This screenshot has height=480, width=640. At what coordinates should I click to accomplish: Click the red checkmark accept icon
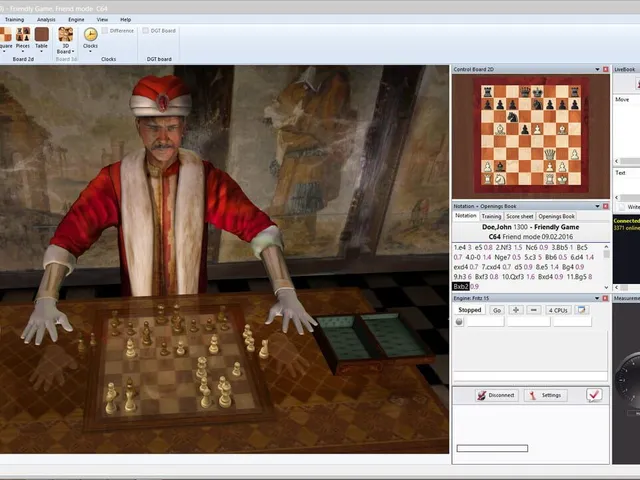[x=594, y=395]
